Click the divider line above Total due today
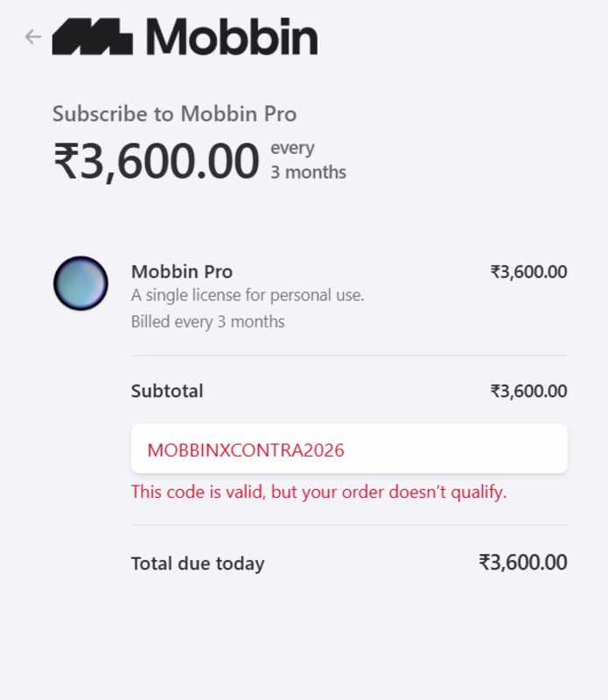This screenshot has width=608, height=700. click(349, 525)
